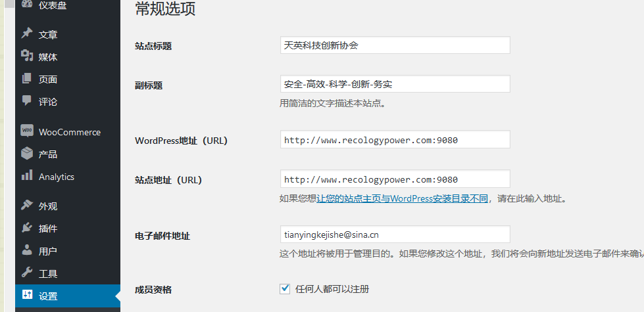Viewport: 644px width, 312px height.
Task: Select the 设置 settings menu
Action: (68, 296)
